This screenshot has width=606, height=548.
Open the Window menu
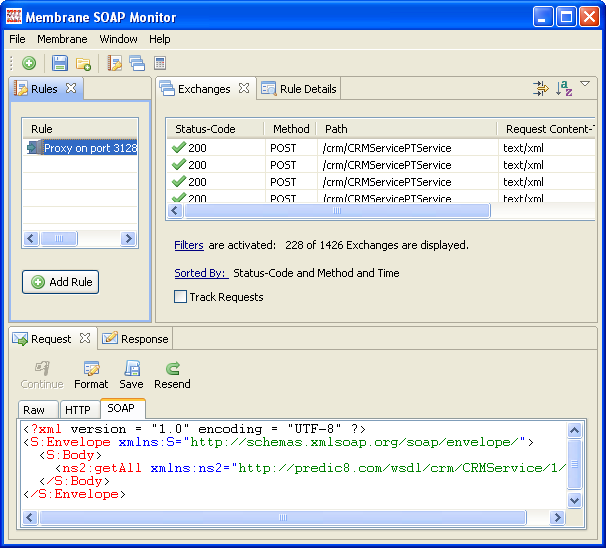tap(118, 39)
